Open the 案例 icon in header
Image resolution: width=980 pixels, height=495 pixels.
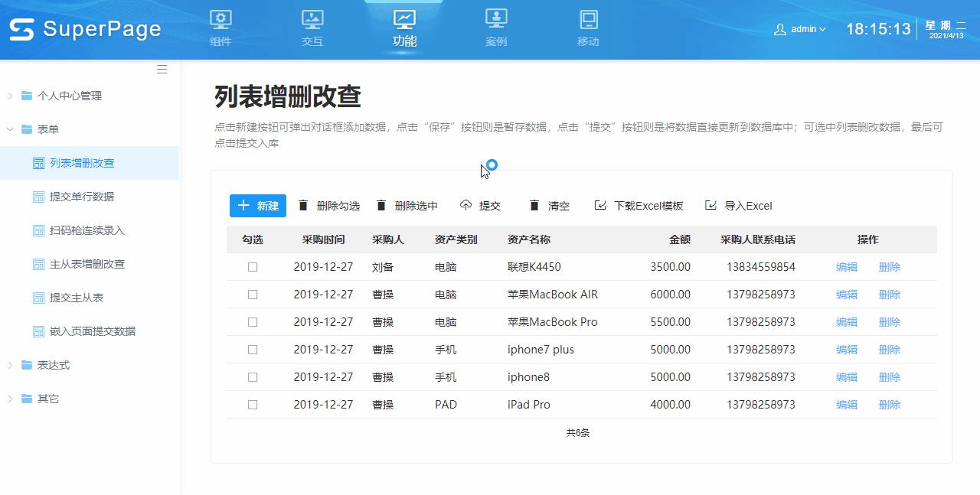496,19
